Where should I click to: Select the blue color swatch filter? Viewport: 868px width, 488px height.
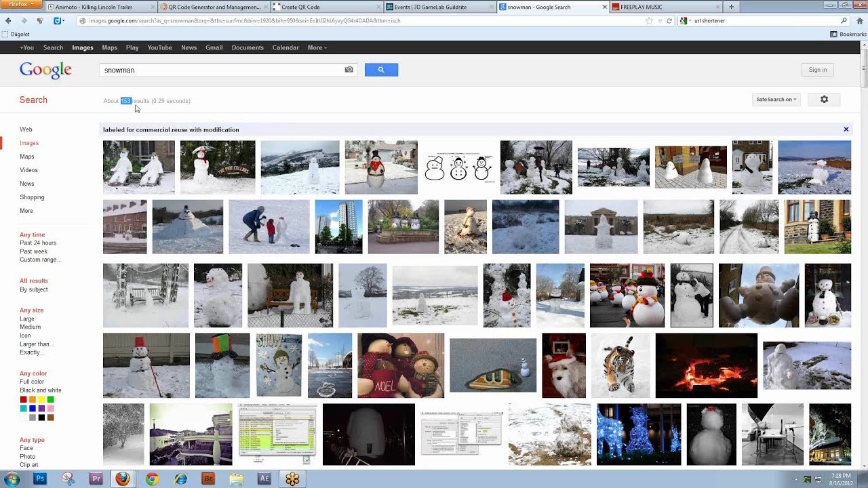tap(32, 409)
